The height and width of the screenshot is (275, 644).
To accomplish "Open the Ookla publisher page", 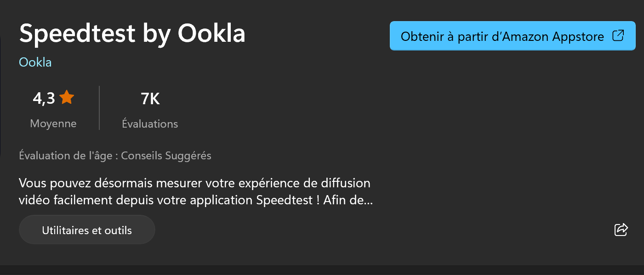I will (x=35, y=62).
